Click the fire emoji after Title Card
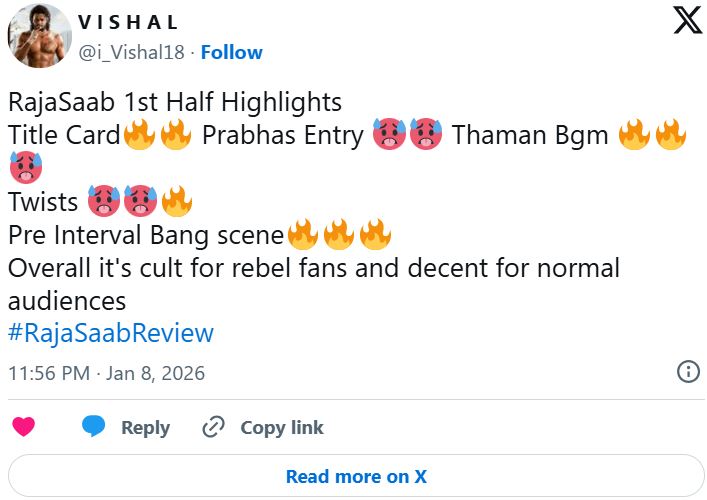 pyautogui.click(x=140, y=135)
